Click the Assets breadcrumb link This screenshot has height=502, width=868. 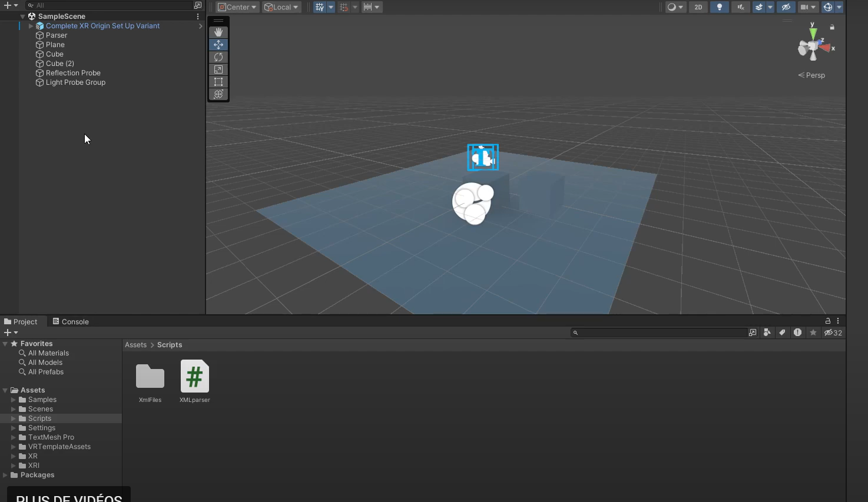(135, 345)
